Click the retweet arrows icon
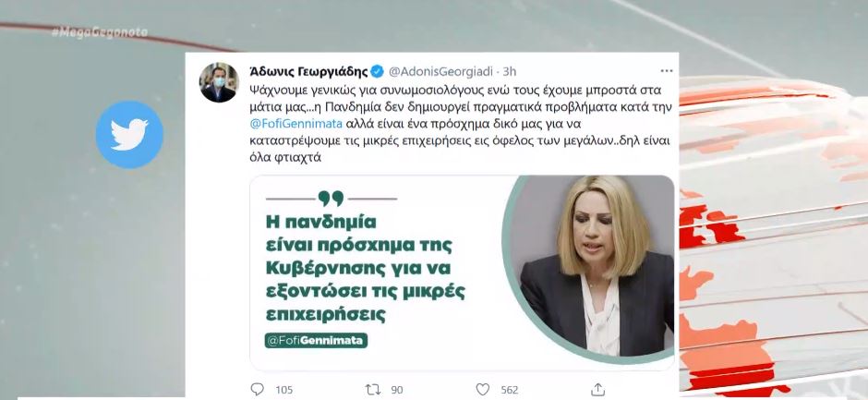Image resolution: width=868 pixels, height=400 pixels. click(373, 390)
